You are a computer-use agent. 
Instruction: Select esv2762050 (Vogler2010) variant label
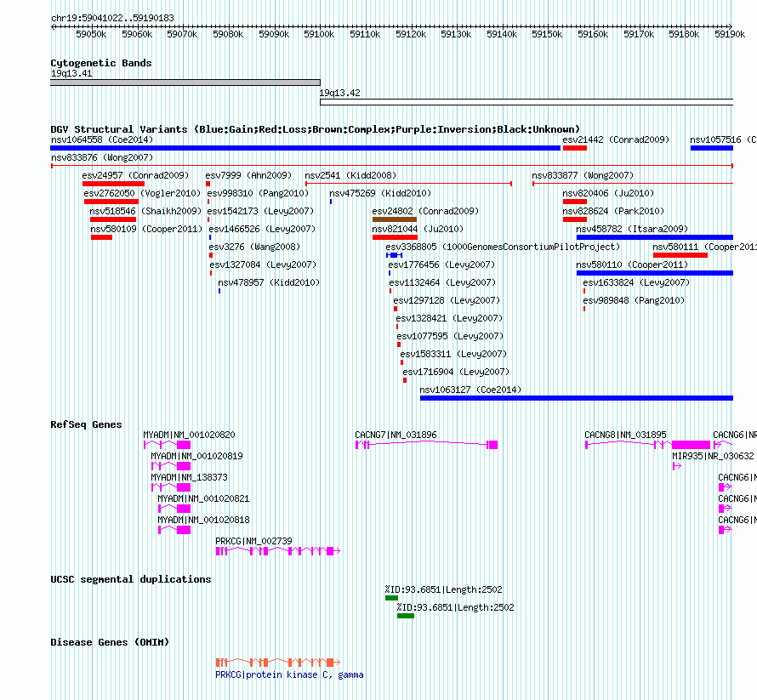(142, 193)
